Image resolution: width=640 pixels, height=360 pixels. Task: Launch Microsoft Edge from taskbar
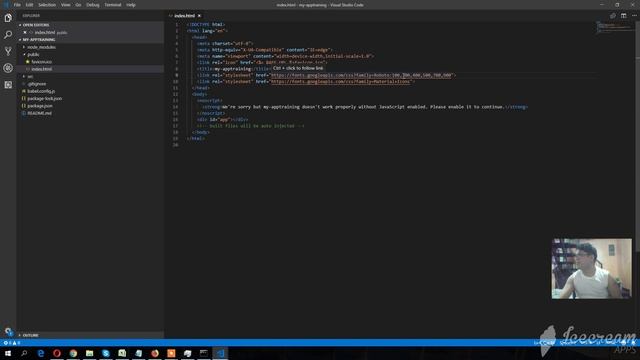(40, 353)
